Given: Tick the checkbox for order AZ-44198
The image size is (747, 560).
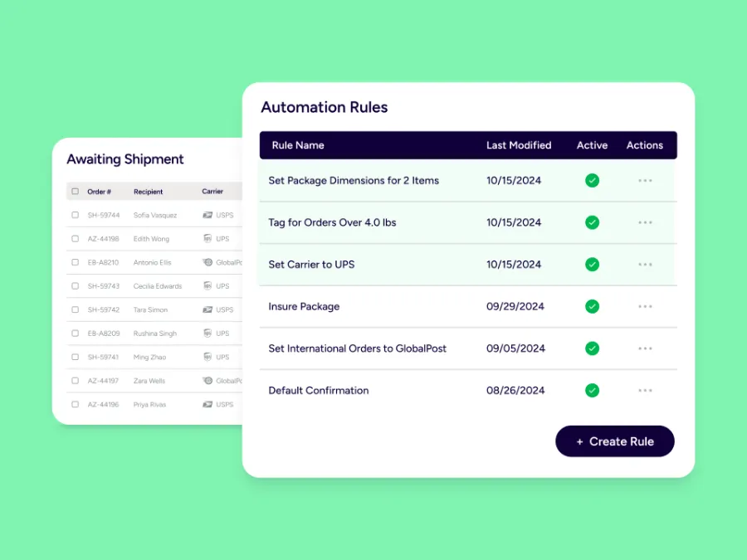Looking at the screenshot, I should tap(75, 239).
